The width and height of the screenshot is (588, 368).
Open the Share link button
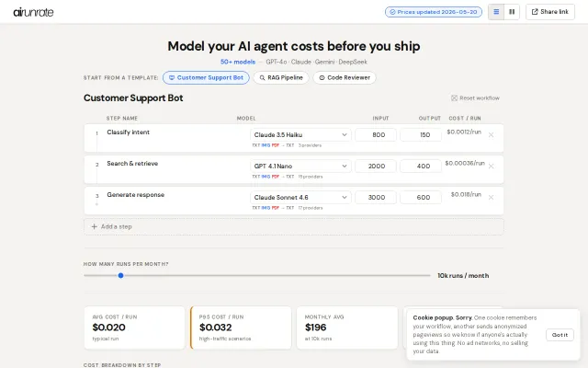coord(550,12)
